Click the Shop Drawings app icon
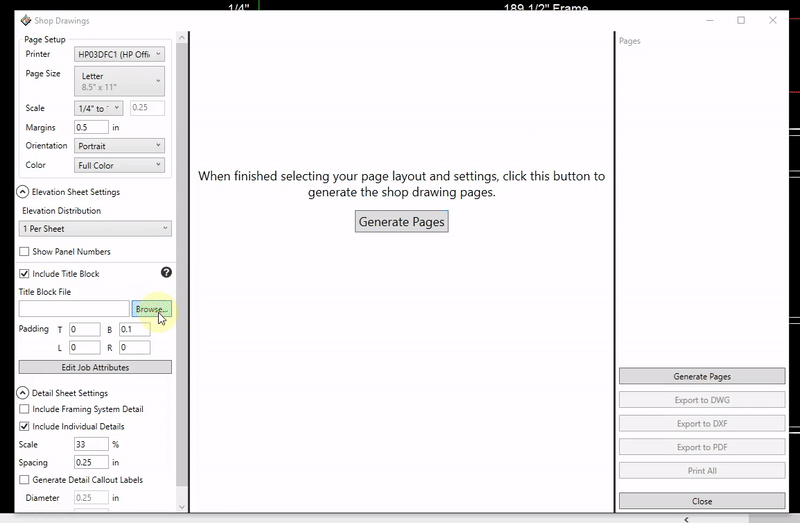 (26, 20)
